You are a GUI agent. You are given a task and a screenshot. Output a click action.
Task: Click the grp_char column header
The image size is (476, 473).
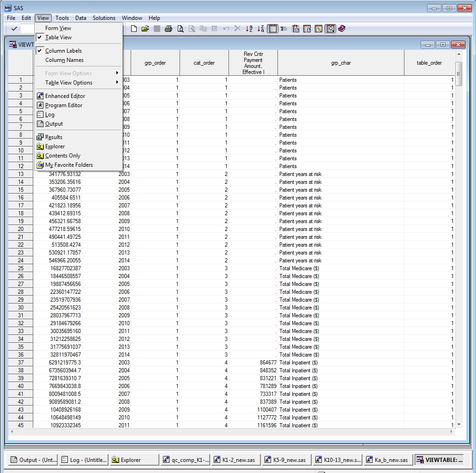click(x=341, y=63)
